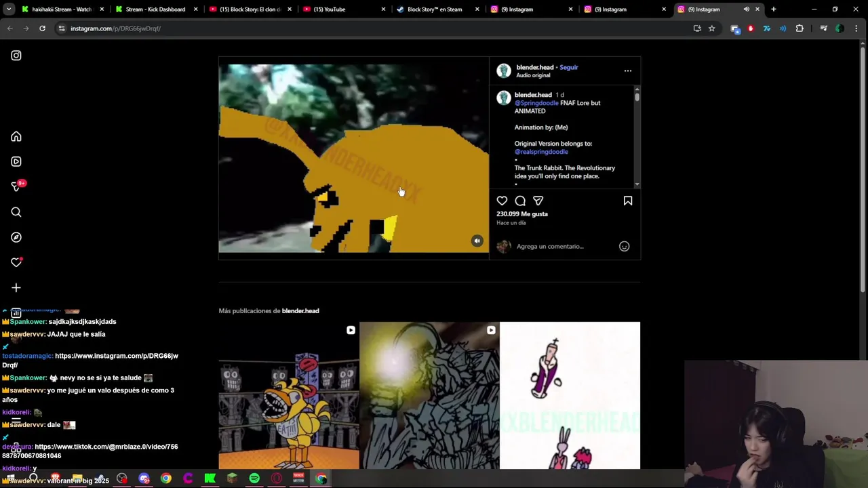Open the Explore compass icon

click(x=16, y=237)
